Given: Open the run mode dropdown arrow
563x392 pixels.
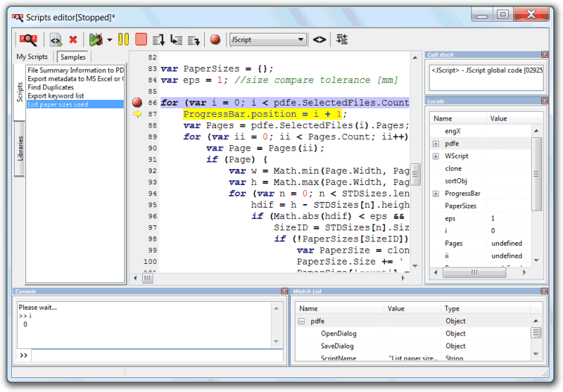Looking at the screenshot, I should point(110,40).
